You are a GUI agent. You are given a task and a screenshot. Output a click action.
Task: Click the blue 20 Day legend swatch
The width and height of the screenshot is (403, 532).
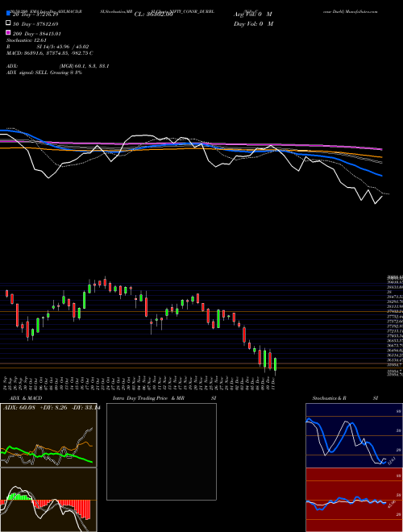pyautogui.click(x=8, y=14)
